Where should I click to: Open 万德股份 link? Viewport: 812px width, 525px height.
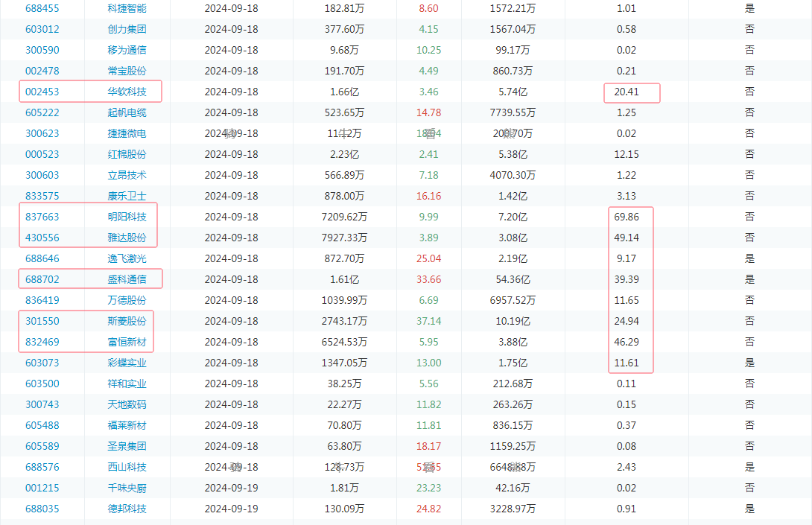click(127, 300)
